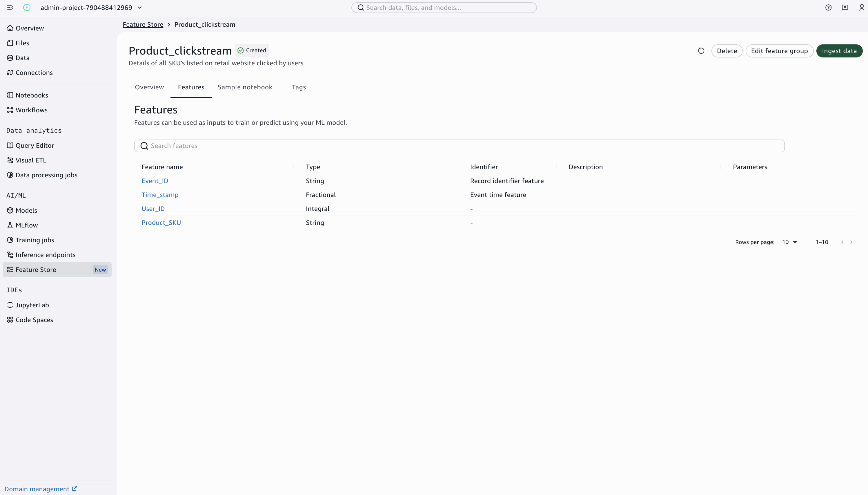Follow the Feature Store breadcrumb link

(x=143, y=24)
